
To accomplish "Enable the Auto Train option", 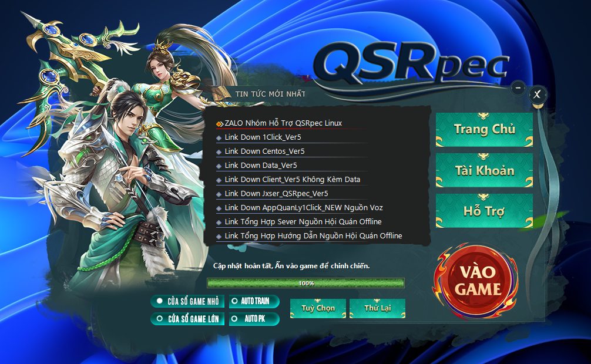I will pyautogui.click(x=254, y=301).
